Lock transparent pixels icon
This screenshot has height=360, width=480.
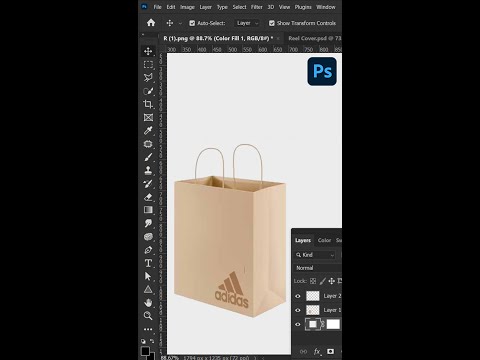pos(313,281)
